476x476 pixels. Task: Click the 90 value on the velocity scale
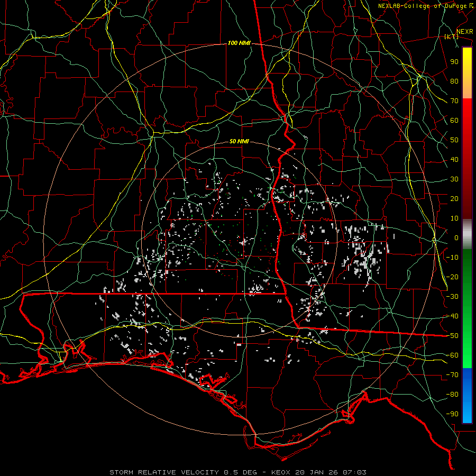tap(454, 62)
